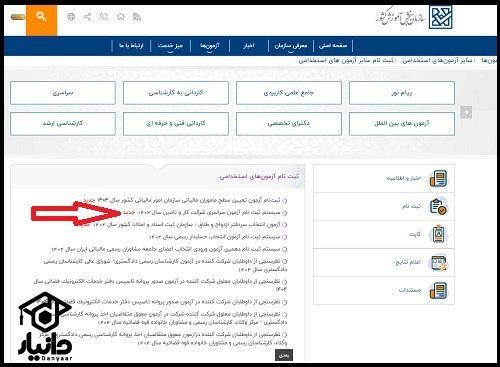
Task: Click the icon between share and home
Action: [x=104, y=16]
